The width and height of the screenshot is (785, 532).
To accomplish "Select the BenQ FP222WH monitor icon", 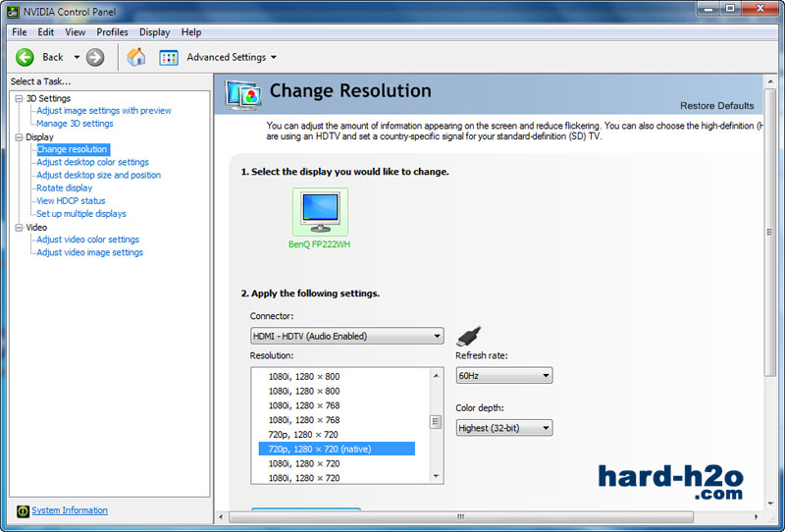I will click(x=321, y=212).
